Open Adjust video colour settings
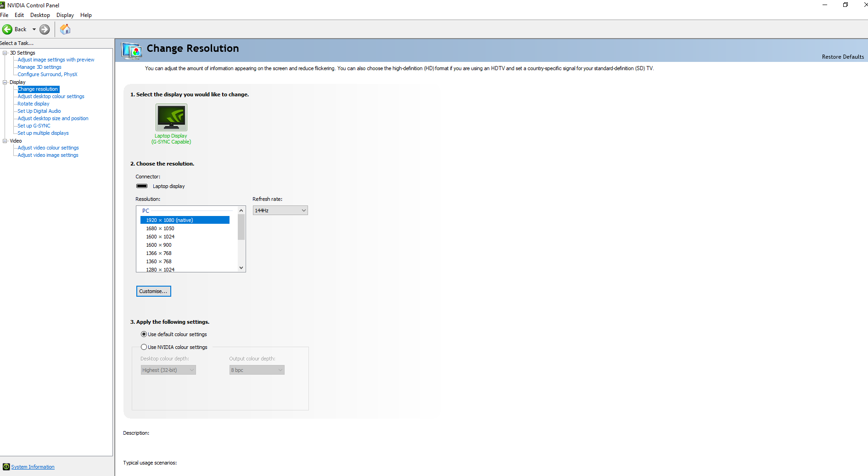 tap(48, 148)
